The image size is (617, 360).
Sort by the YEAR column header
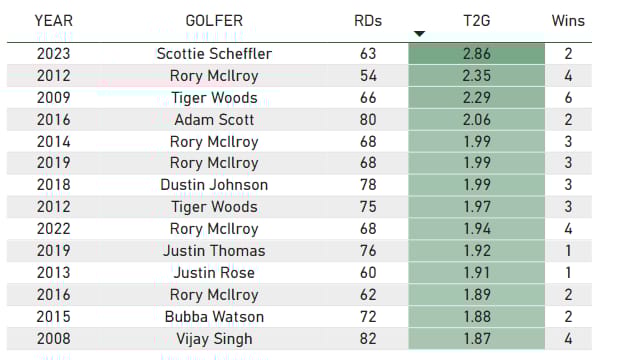tap(54, 20)
